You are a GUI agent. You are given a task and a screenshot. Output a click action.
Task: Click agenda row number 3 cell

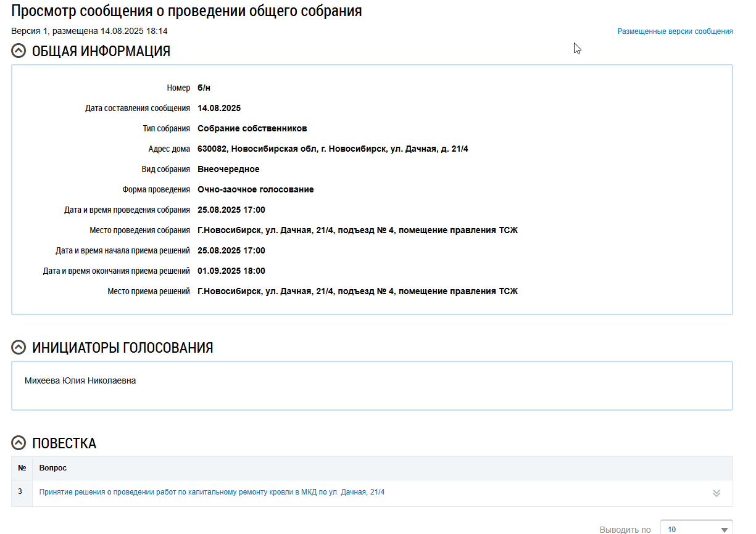(22, 492)
